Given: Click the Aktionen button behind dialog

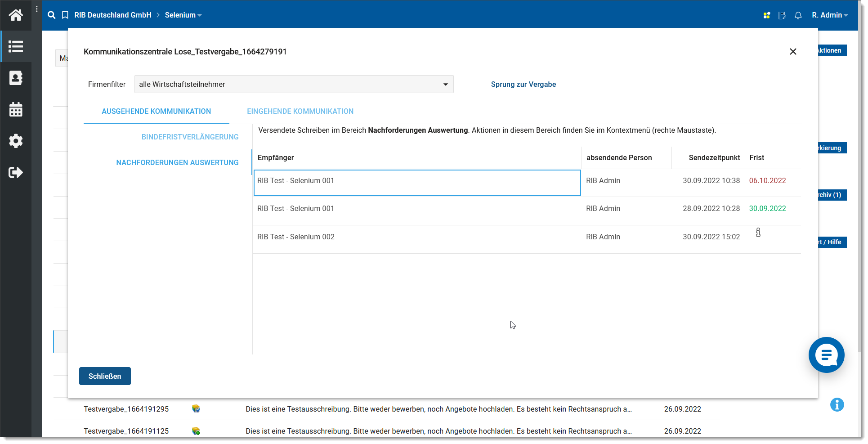Looking at the screenshot, I should click(x=832, y=50).
